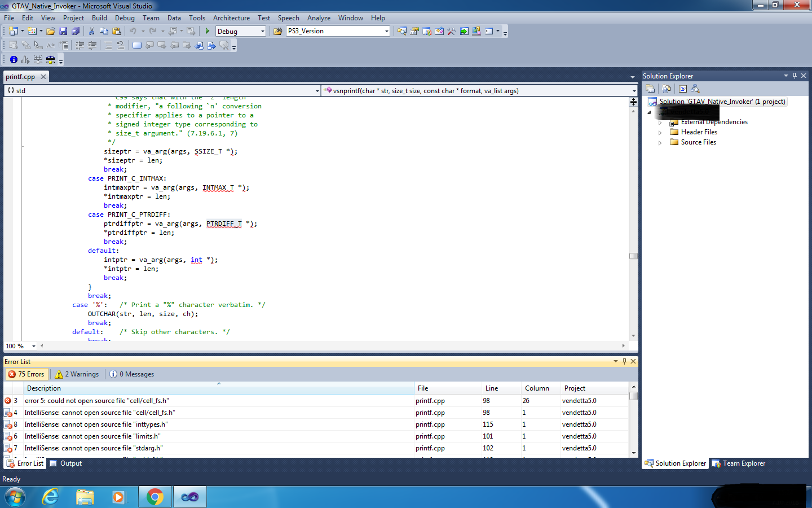812x508 pixels.
Task: Click the Find in Files icon
Action: tap(277, 32)
